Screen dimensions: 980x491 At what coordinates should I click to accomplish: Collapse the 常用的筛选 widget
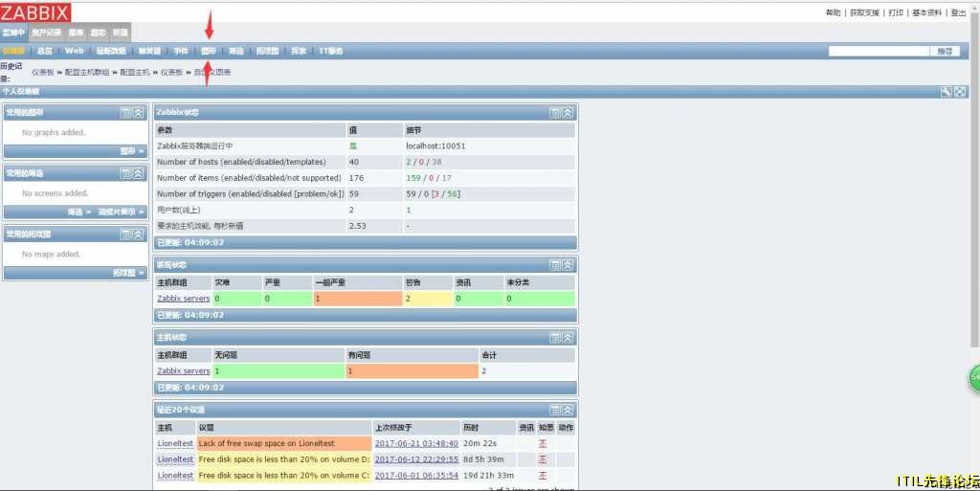pyautogui.click(x=139, y=173)
